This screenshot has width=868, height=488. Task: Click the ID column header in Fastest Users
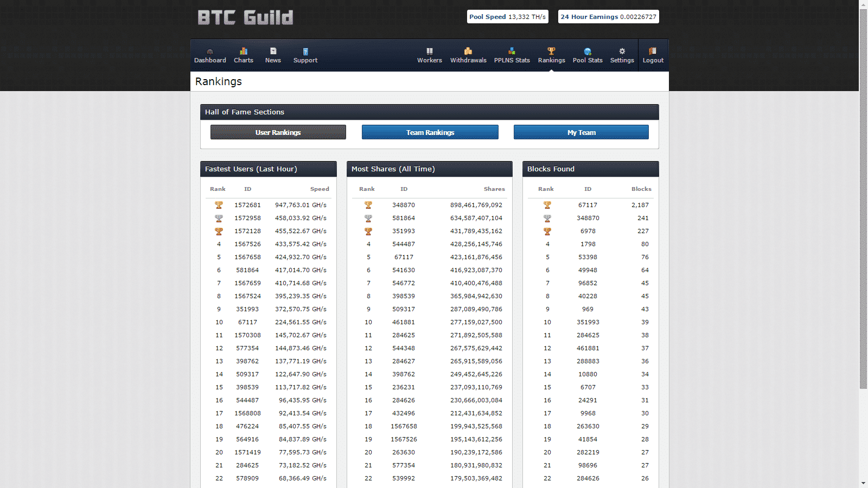tap(247, 189)
